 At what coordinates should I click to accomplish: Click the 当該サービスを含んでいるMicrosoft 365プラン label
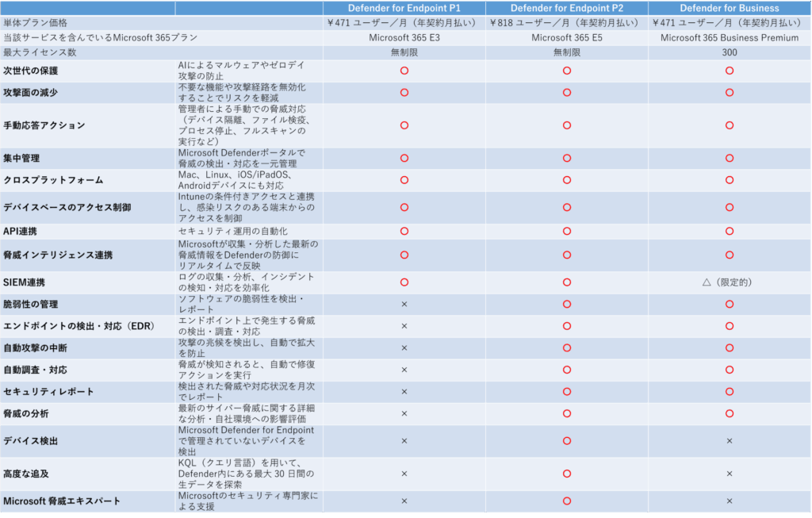101,38
